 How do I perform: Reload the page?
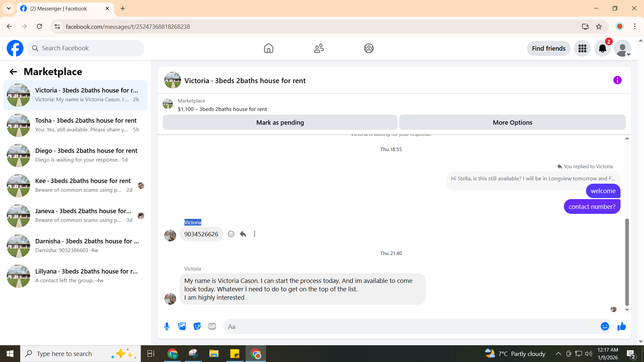click(39, 26)
